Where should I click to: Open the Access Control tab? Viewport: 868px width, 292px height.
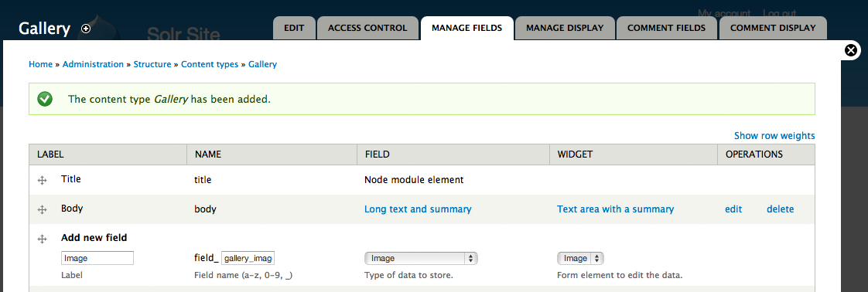(367, 28)
